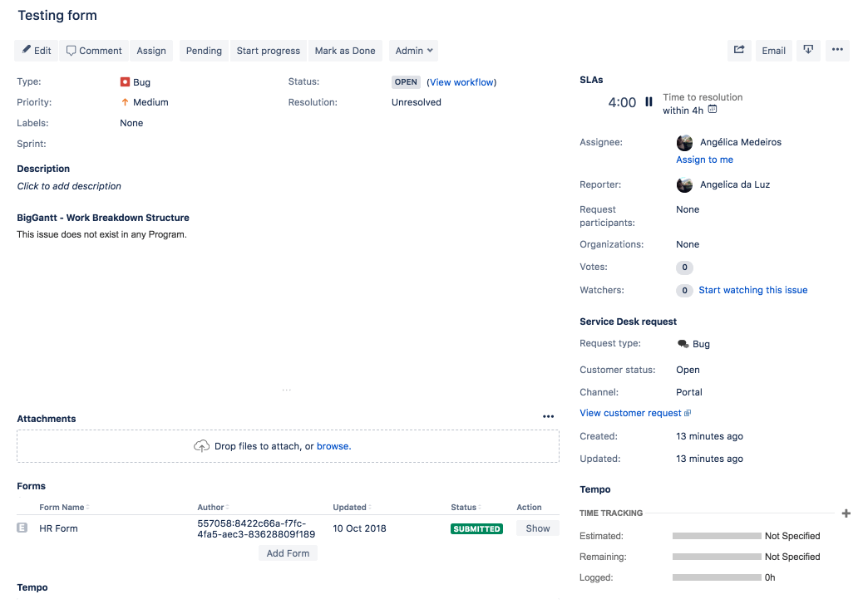Select Mark as Done in the action bar
Screen dimensions: 868x604
pos(345,51)
